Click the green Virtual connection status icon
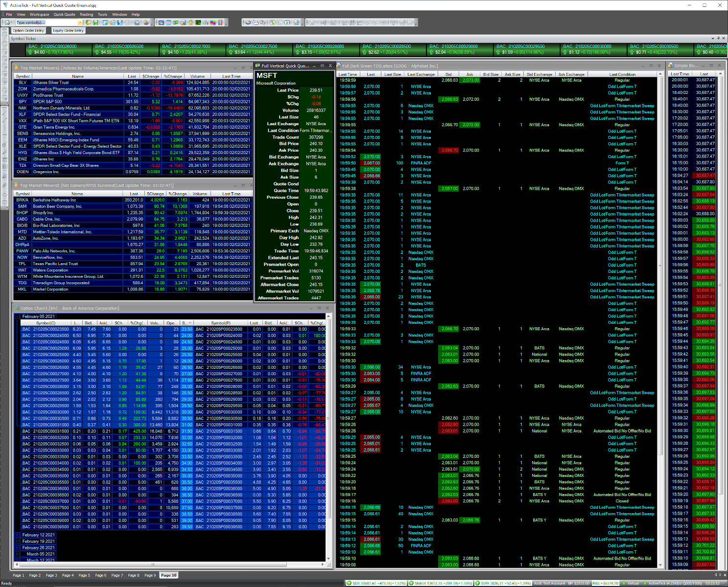The width and height of the screenshot is (728, 587). tap(624, 583)
